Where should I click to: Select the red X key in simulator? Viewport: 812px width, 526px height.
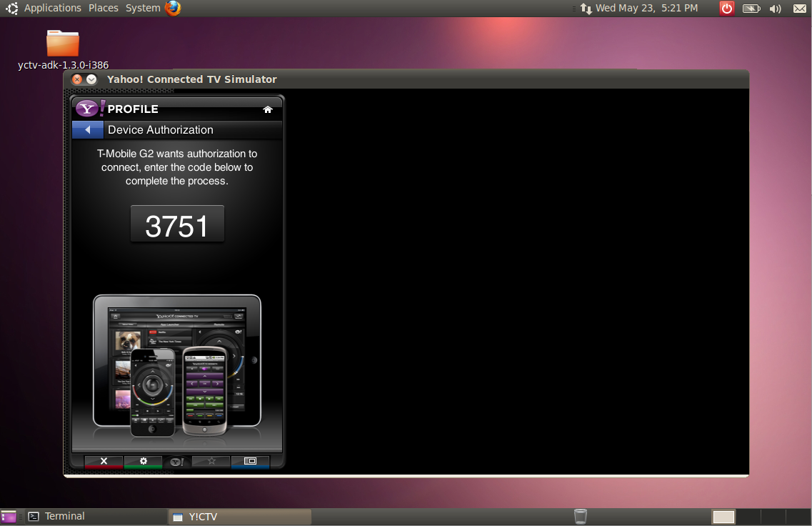tap(104, 461)
